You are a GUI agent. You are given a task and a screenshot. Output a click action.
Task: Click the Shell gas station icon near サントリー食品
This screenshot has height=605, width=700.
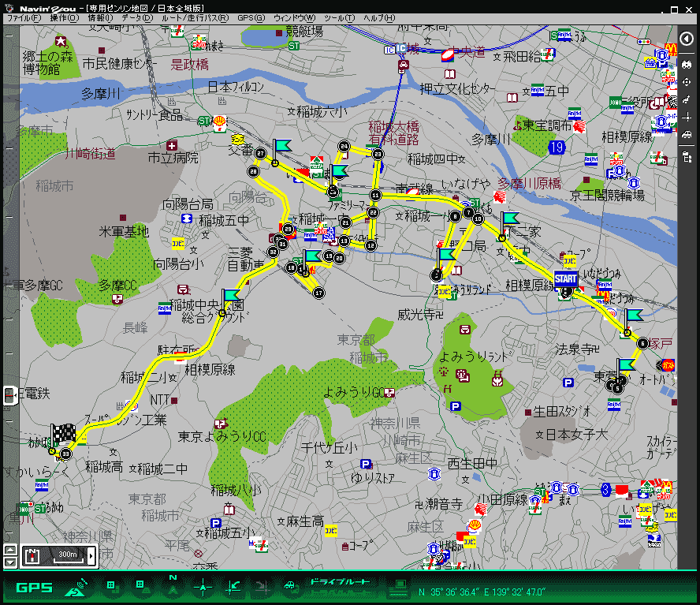[x=220, y=123]
